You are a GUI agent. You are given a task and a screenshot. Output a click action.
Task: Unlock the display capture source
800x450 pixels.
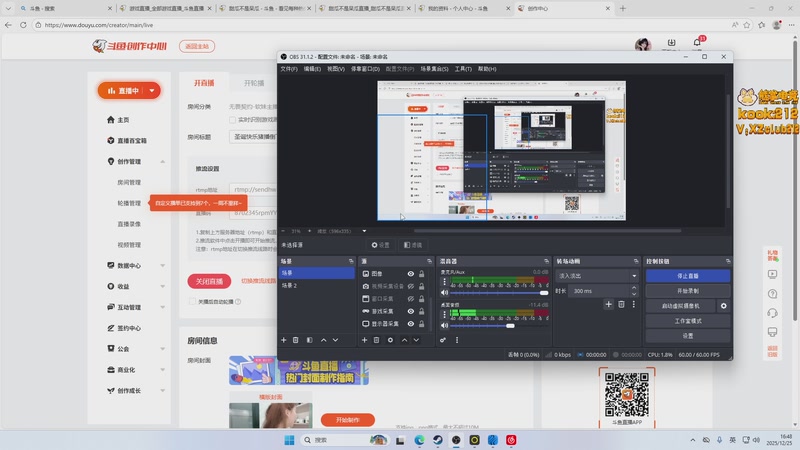point(421,324)
